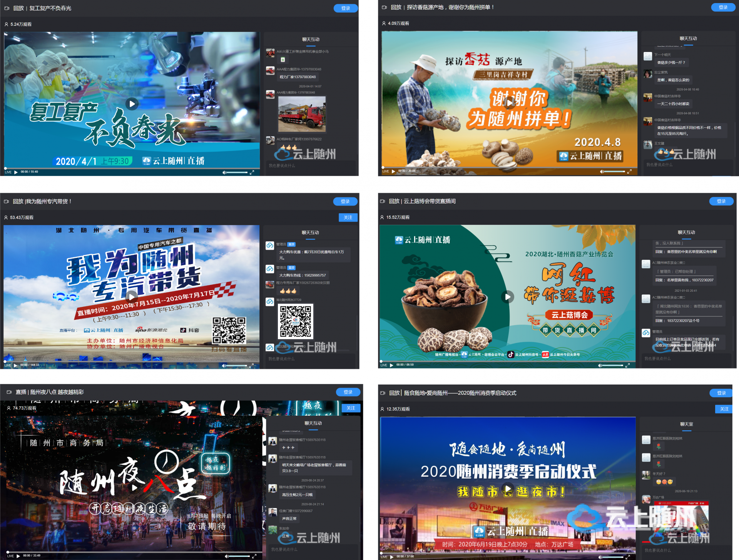Mute volume icon in 随州夜八点 player
Screen dimensions: 739x560
click(x=226, y=556)
